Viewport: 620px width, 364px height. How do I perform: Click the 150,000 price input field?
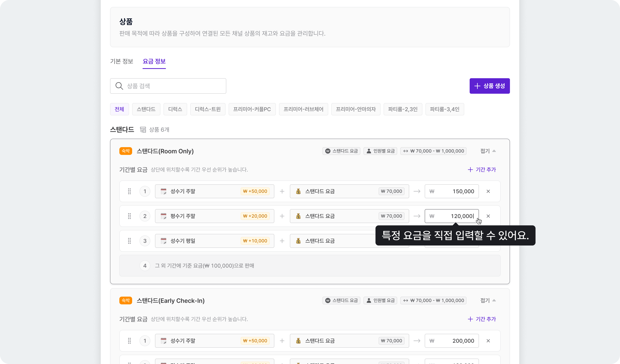pos(452,191)
